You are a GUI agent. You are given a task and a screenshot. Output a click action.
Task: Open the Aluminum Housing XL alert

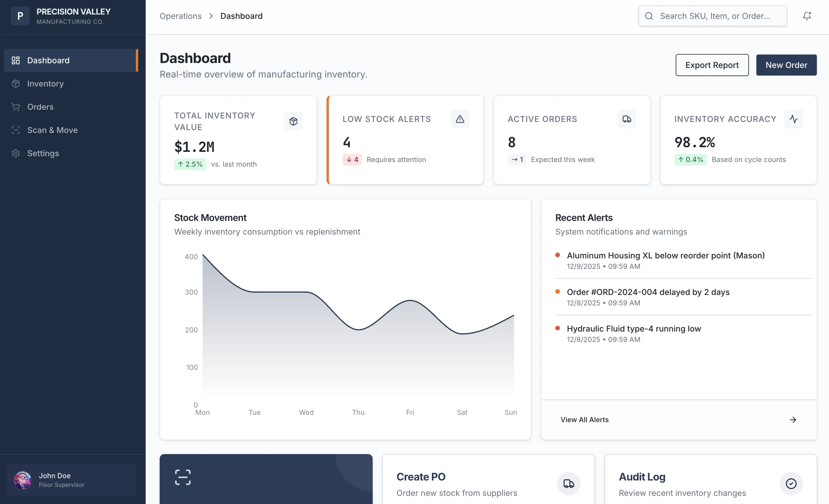(x=666, y=255)
